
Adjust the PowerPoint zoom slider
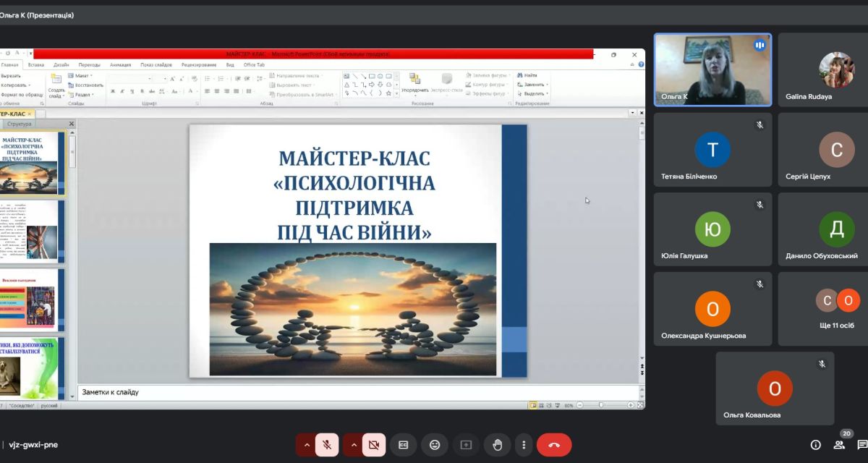coord(601,405)
